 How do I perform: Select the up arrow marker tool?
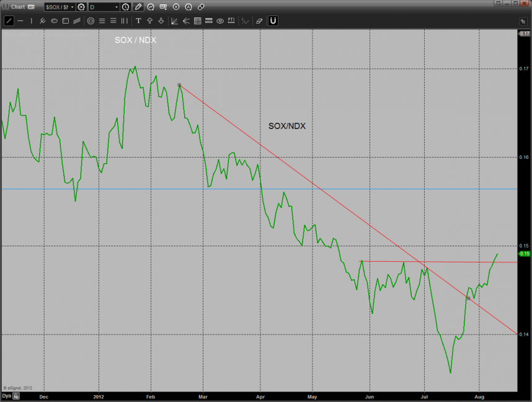pos(149,21)
